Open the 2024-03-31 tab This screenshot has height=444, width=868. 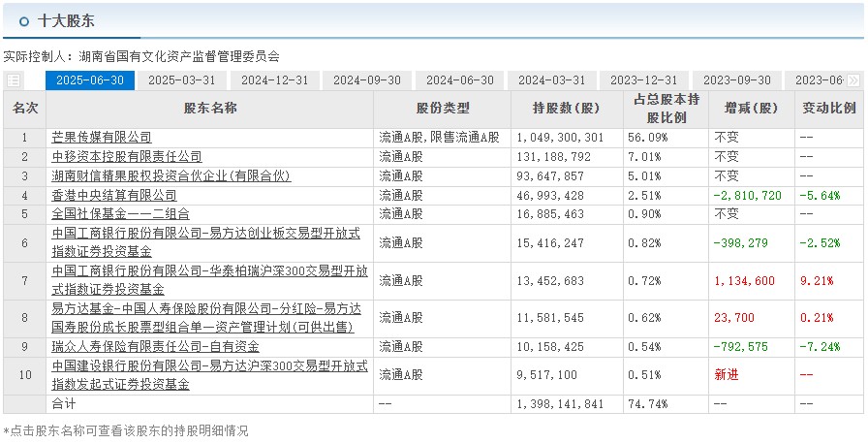[551, 80]
